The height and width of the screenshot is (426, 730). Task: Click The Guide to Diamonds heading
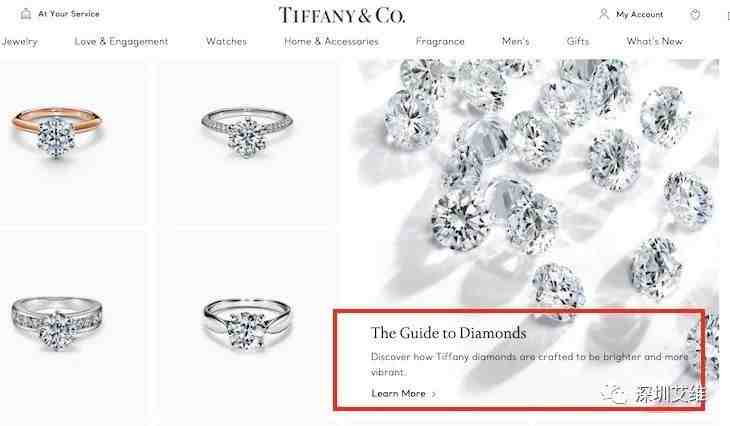(448, 333)
